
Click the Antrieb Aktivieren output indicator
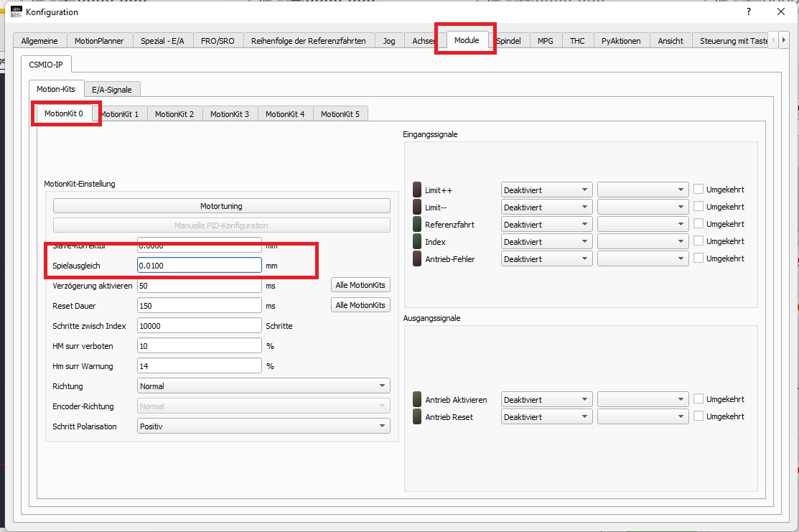click(417, 400)
